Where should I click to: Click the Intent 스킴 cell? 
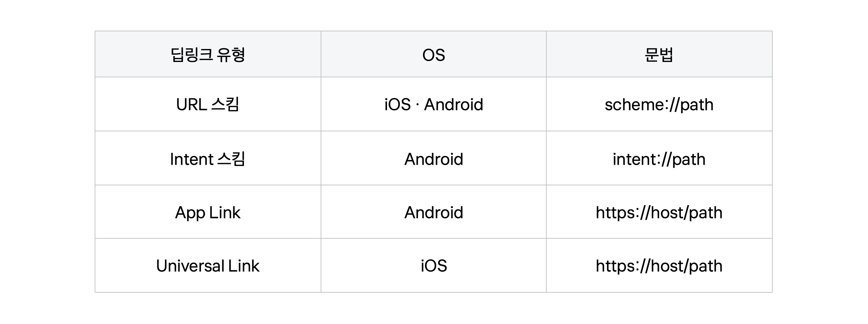pos(208,159)
